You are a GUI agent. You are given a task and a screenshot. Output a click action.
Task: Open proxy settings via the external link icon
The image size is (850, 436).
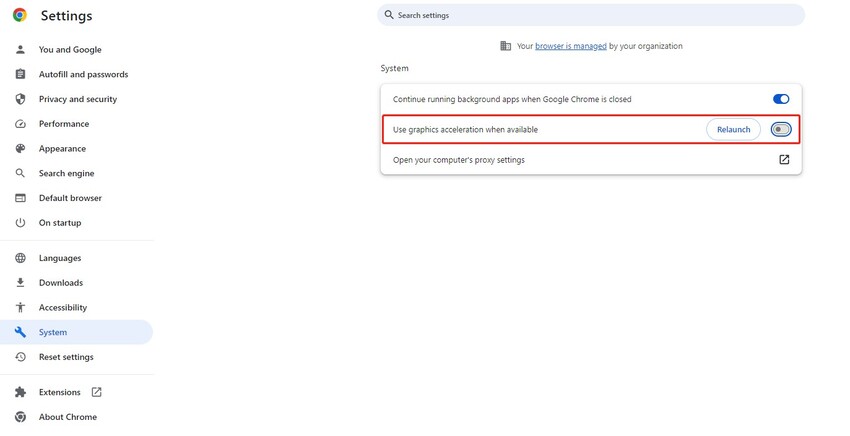pos(784,159)
